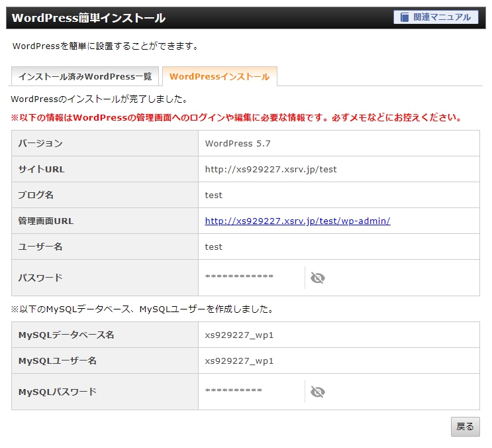Select the WordPressインストール tab

[x=220, y=76]
